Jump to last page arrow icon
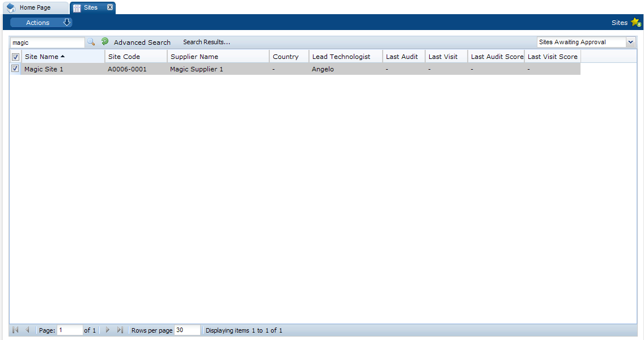Screen dimensions: 644x340 120,330
